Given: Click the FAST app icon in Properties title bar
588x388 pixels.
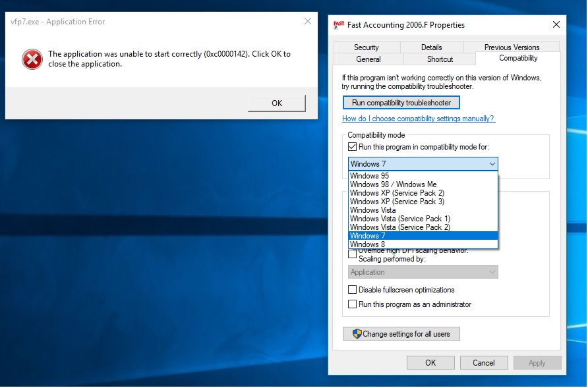Looking at the screenshot, I should point(339,25).
